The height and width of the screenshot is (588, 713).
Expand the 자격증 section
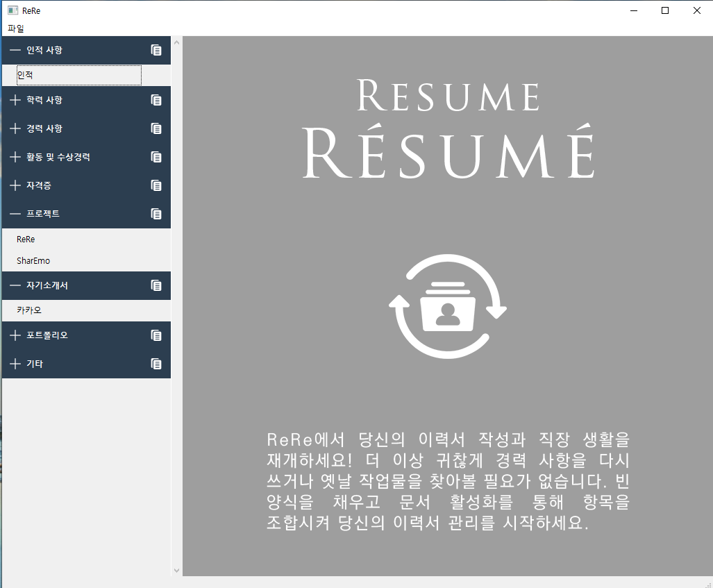[15, 185]
